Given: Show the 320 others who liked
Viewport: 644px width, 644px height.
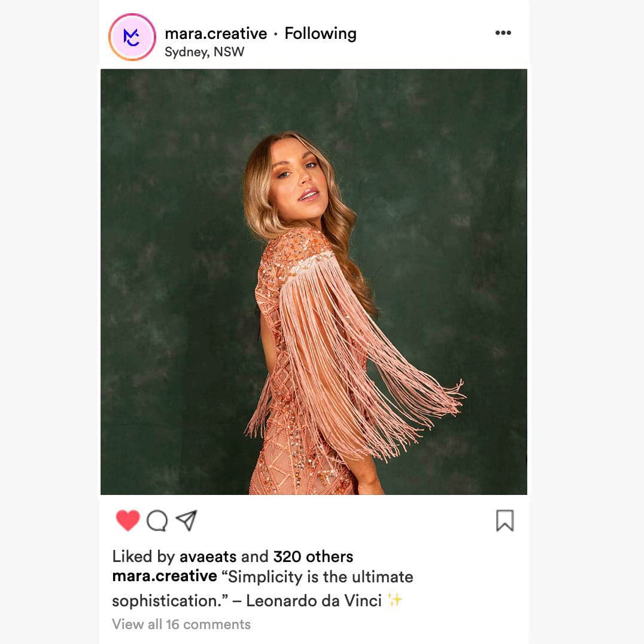Looking at the screenshot, I should click(313, 557).
